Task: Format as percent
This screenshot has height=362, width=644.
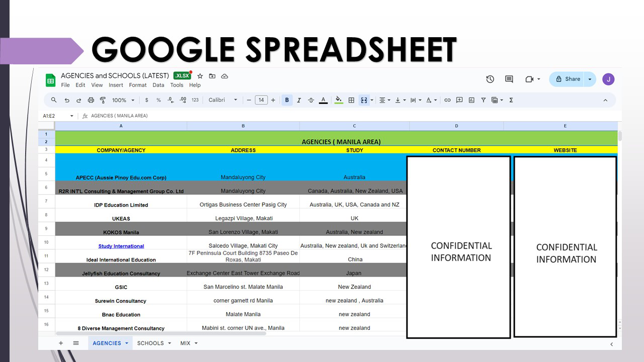Action: coord(158,100)
